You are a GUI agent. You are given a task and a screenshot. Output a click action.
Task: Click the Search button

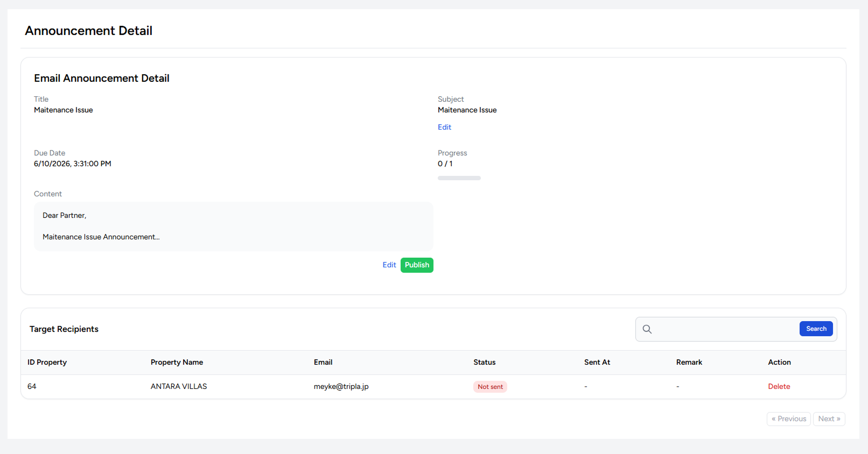pos(816,329)
